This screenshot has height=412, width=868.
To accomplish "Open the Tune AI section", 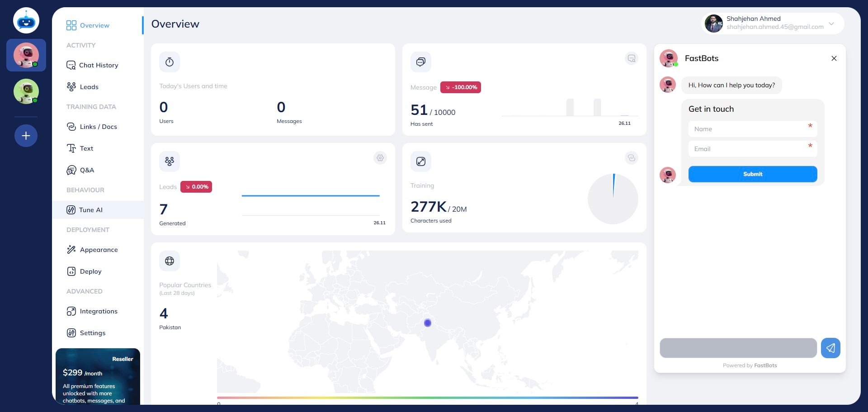I will pos(90,210).
